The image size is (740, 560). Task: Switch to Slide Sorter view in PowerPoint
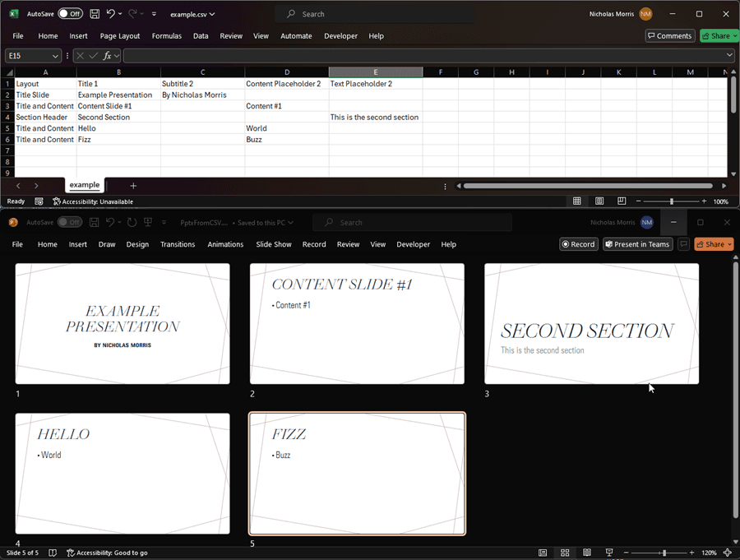tap(565, 553)
